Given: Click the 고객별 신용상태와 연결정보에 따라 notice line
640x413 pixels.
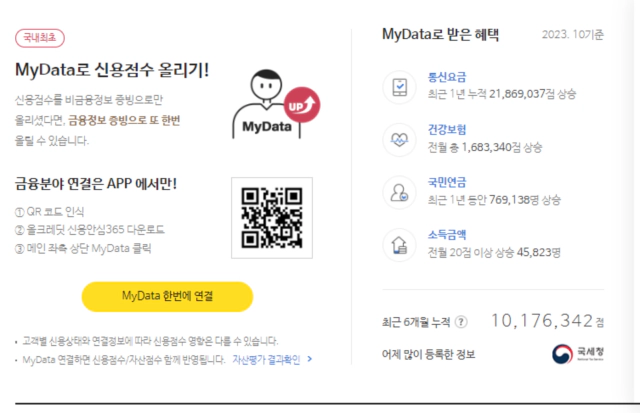Looking at the screenshot, I should [150, 341].
